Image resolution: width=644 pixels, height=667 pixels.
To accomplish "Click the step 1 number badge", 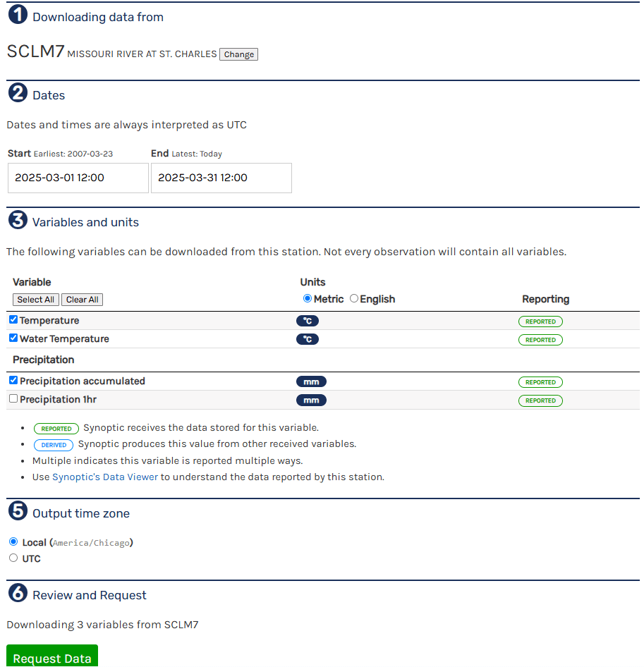I will [x=18, y=16].
